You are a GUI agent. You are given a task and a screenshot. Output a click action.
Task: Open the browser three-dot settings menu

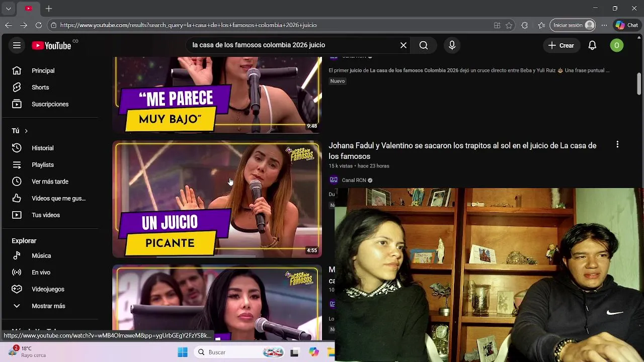click(604, 25)
